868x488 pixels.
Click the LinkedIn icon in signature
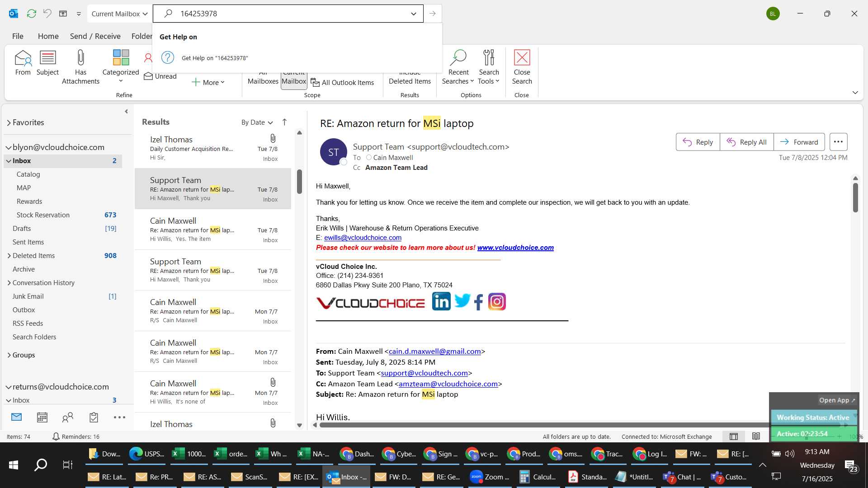click(x=441, y=301)
